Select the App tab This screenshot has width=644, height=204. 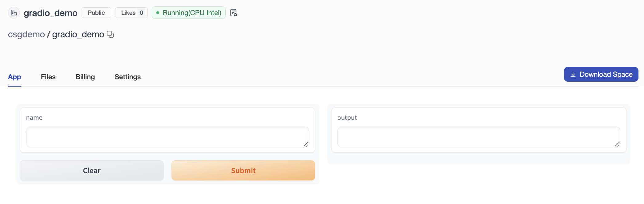[x=14, y=77]
